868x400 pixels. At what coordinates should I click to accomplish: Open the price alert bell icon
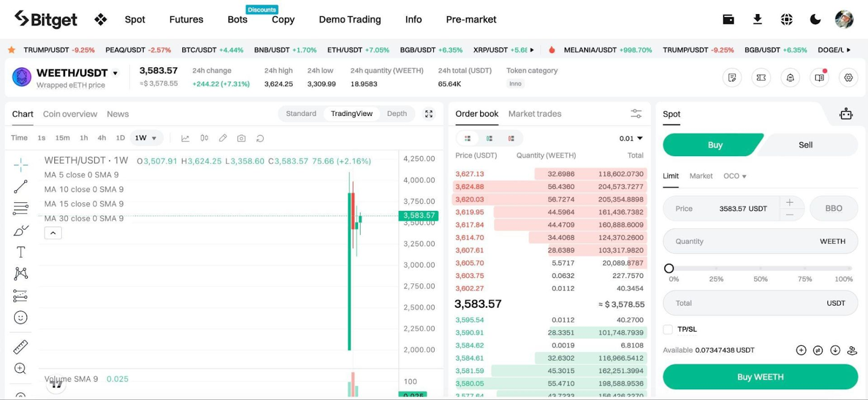(x=790, y=78)
